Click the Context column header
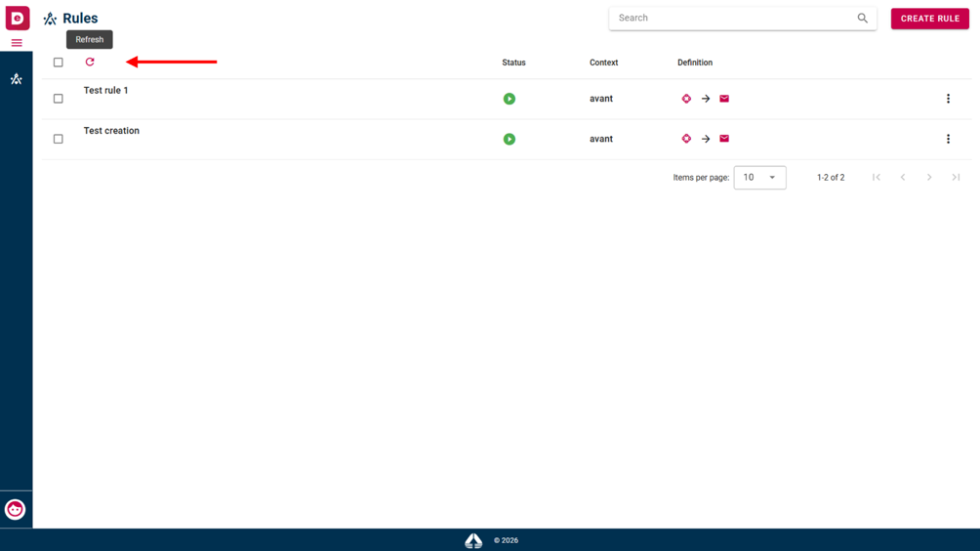Viewport: 980px width, 551px height. [x=604, y=63]
